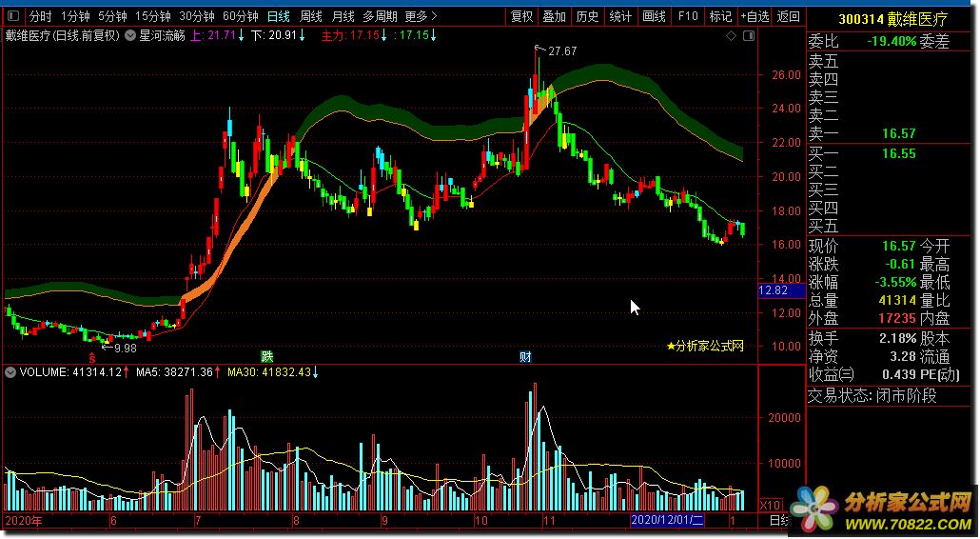Click the 总量 41314 value
The image size is (980, 539).
897,300
